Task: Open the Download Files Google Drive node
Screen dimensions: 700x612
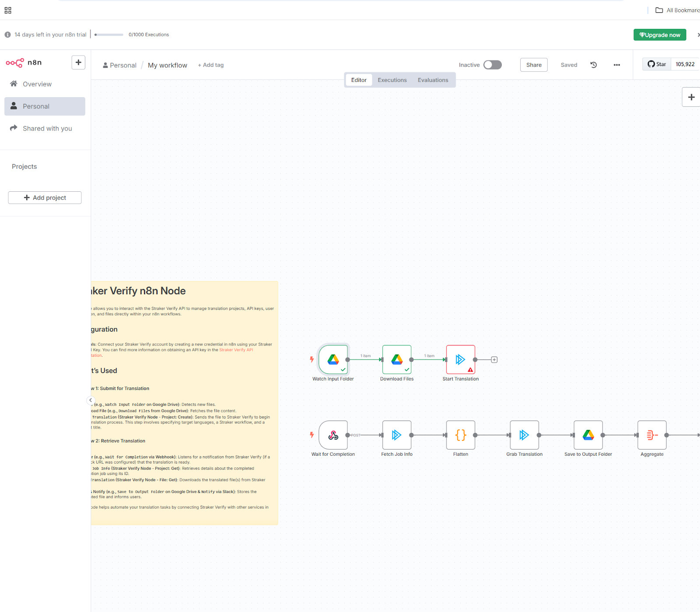Action: click(397, 359)
